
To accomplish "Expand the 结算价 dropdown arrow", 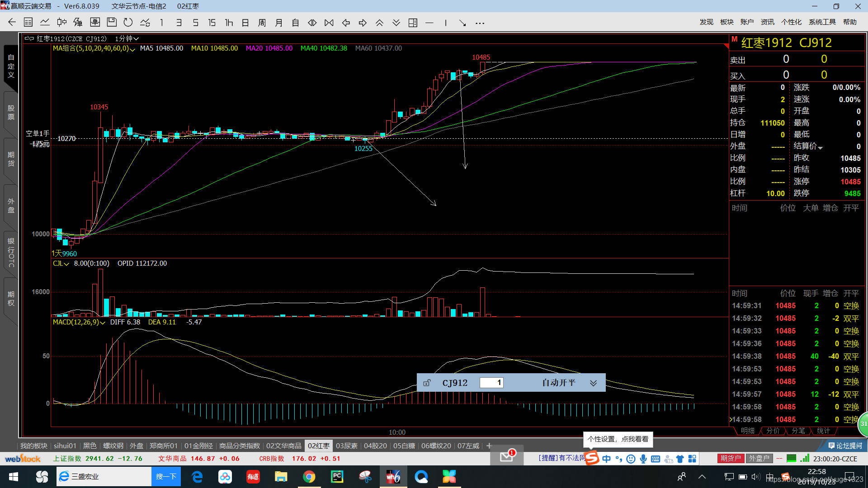I will (820, 148).
